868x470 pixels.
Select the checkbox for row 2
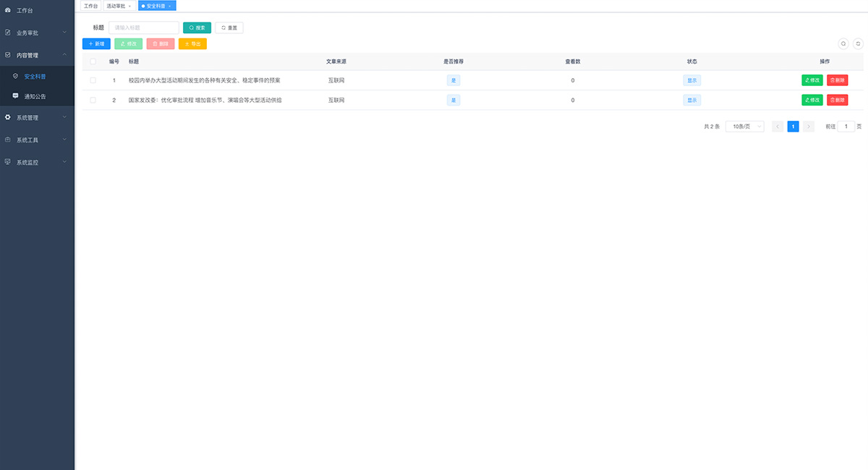[93, 100]
